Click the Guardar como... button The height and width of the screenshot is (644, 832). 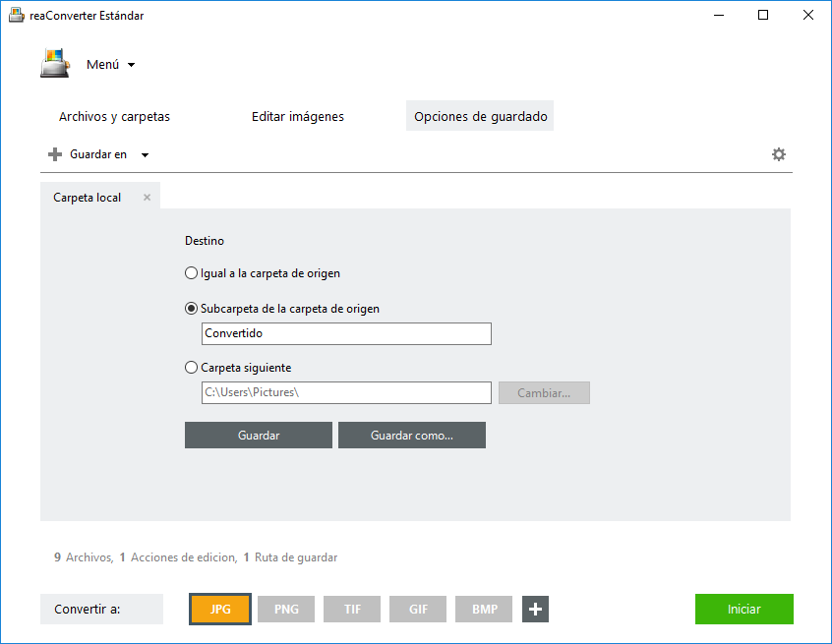[412, 435]
